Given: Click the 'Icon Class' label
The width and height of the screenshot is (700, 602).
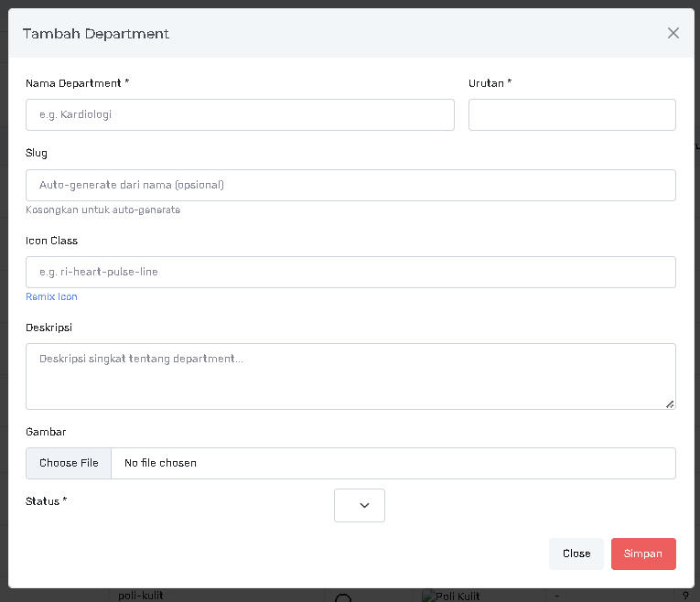Looking at the screenshot, I should (51, 241).
